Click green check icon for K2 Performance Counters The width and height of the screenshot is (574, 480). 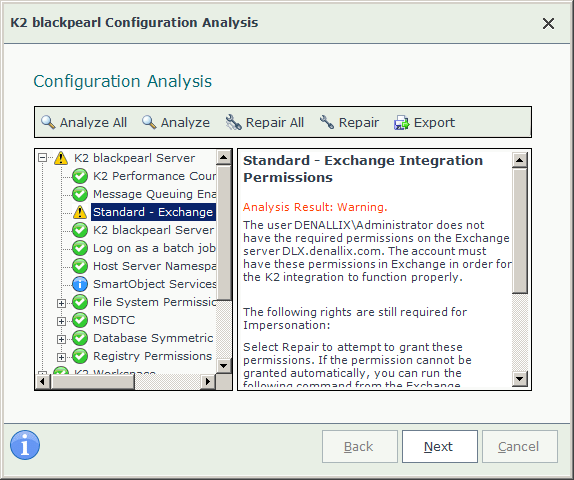pyautogui.click(x=80, y=176)
